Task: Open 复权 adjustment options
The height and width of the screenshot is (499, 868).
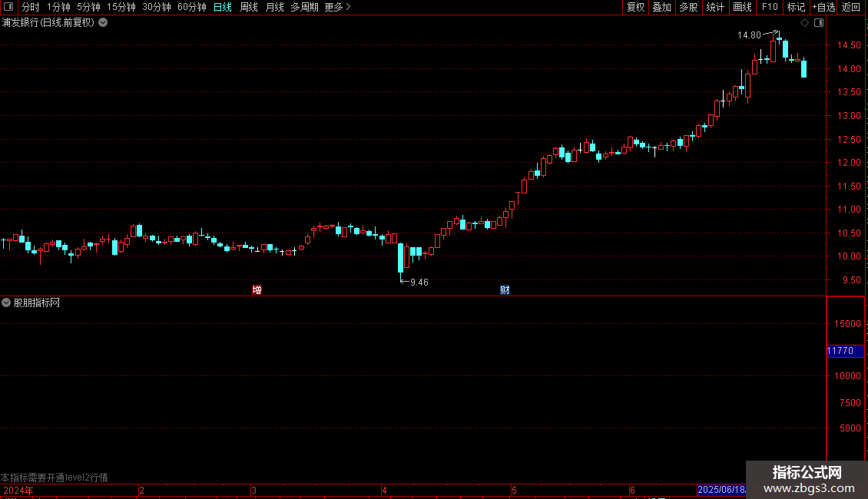Action: pos(635,7)
